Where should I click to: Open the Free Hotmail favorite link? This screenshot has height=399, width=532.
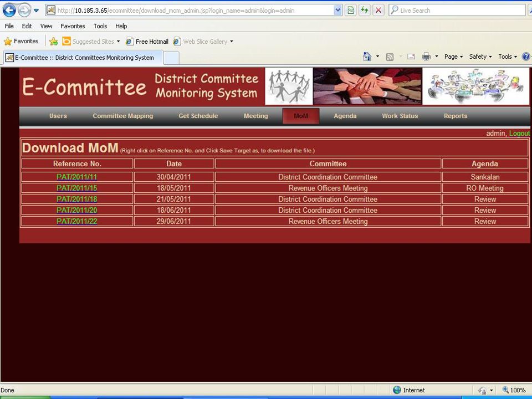pos(147,42)
